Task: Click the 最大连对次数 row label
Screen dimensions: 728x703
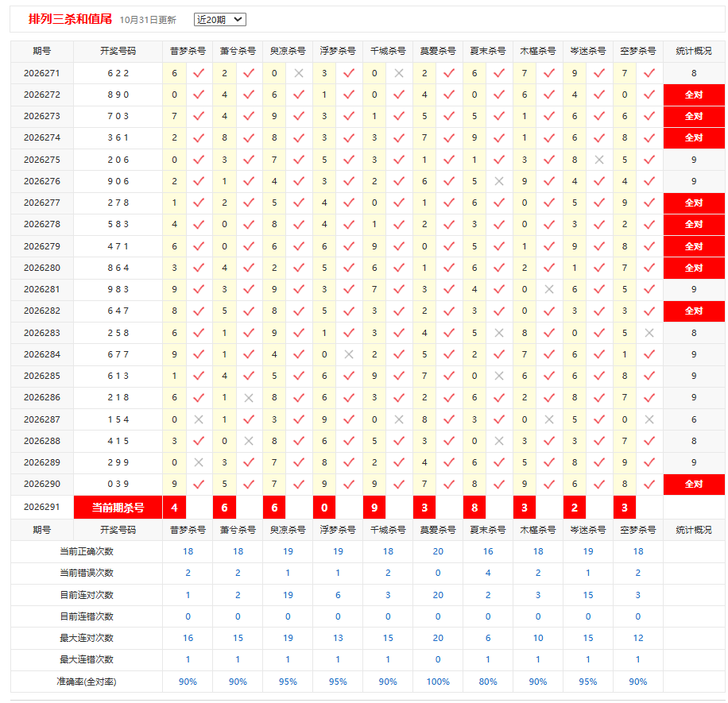Action: coord(87,638)
